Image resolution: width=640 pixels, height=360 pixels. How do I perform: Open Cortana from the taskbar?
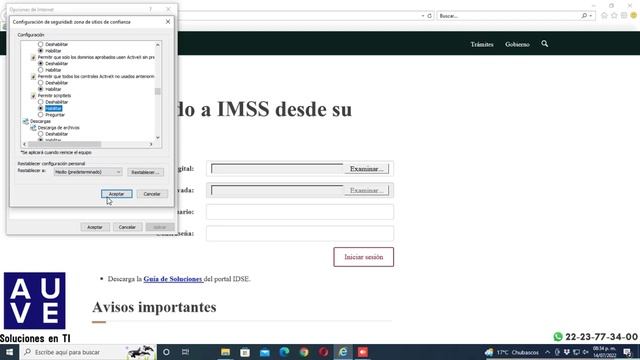point(166,352)
